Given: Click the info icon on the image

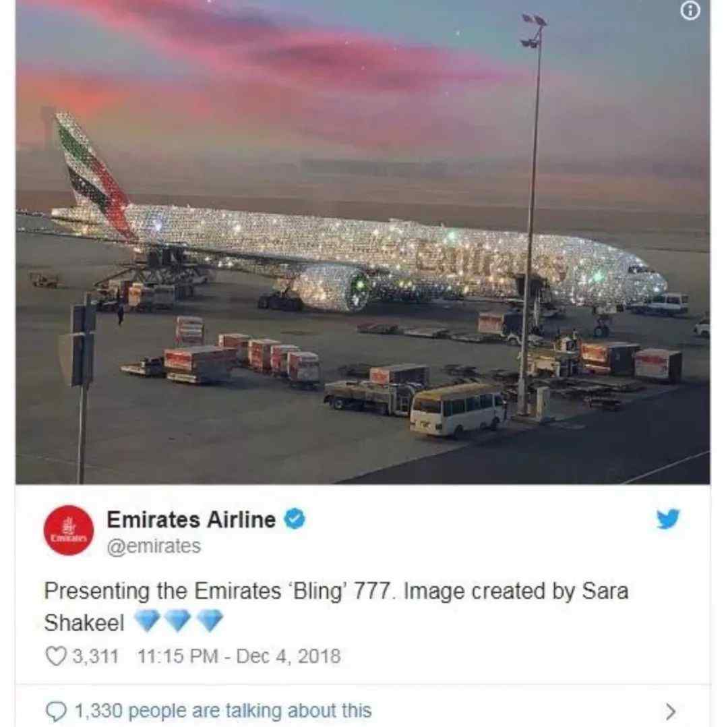Looking at the screenshot, I should (690, 11).
